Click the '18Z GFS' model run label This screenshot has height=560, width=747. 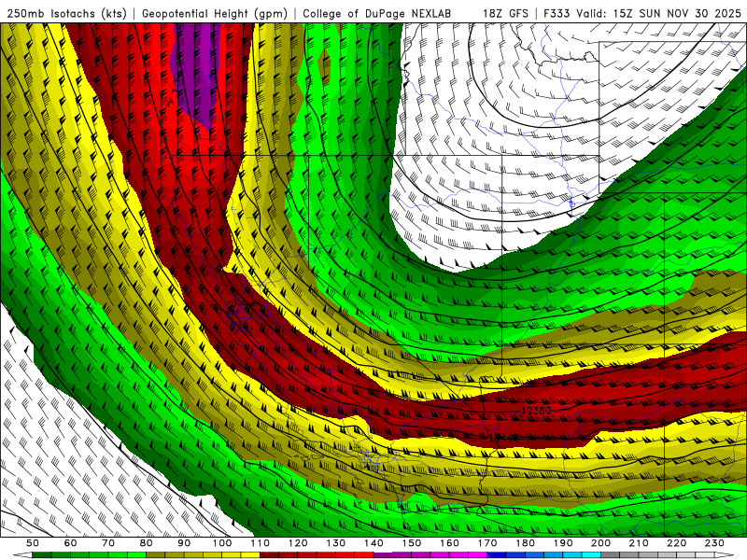[505, 14]
